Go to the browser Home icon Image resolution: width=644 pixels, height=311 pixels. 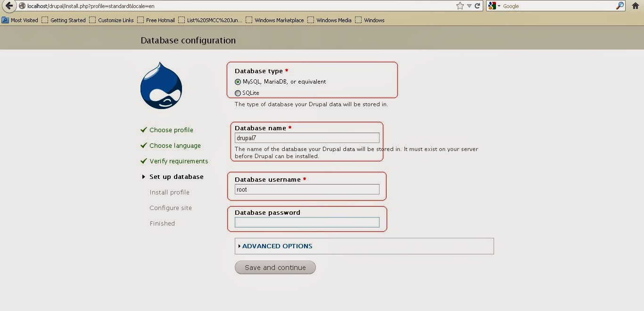pos(636,6)
